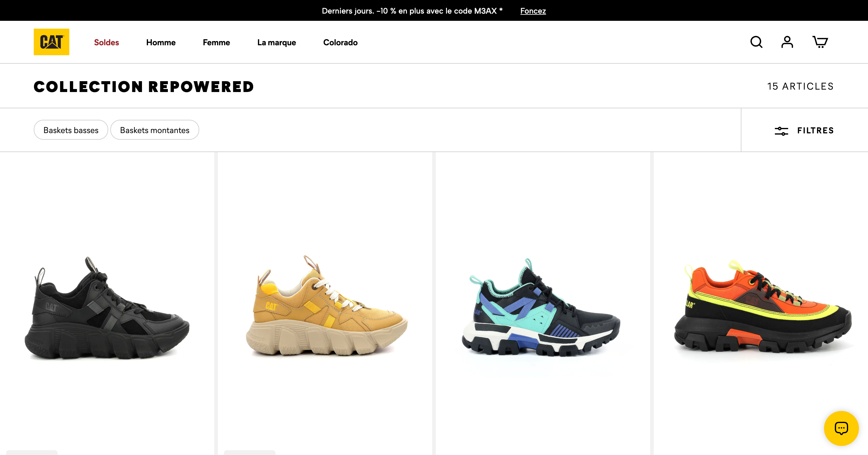Screen dimensions: 868x455
Task: Click the CAT logo to go home
Action: [51, 42]
